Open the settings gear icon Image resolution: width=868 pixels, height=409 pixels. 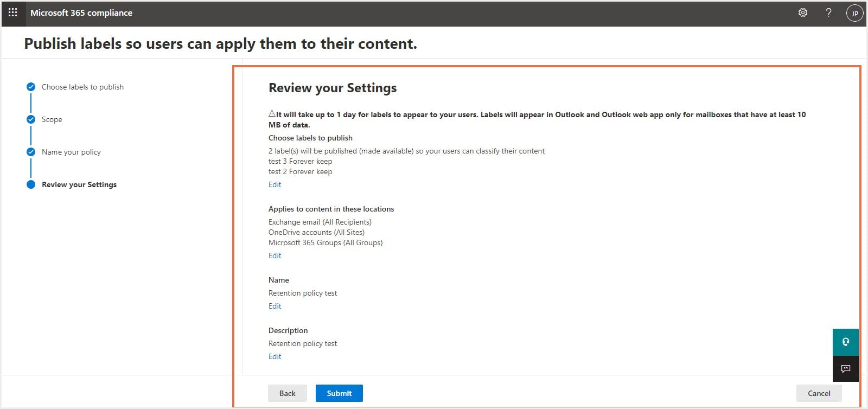[803, 12]
